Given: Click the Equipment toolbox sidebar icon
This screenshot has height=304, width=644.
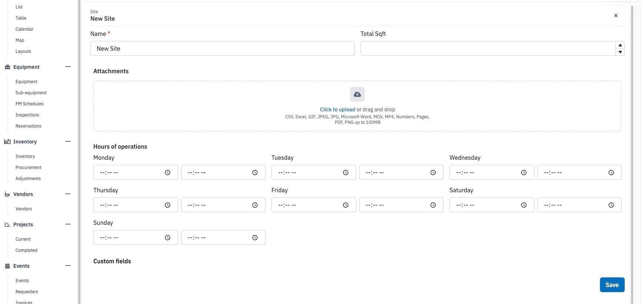Looking at the screenshot, I should pyautogui.click(x=7, y=67).
